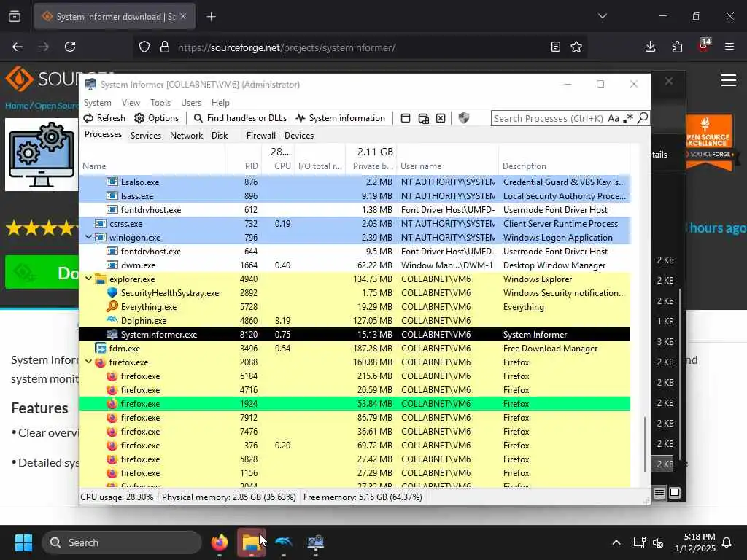The height and width of the screenshot is (560, 747).
Task: Go back in Firefox
Action: coord(18,47)
